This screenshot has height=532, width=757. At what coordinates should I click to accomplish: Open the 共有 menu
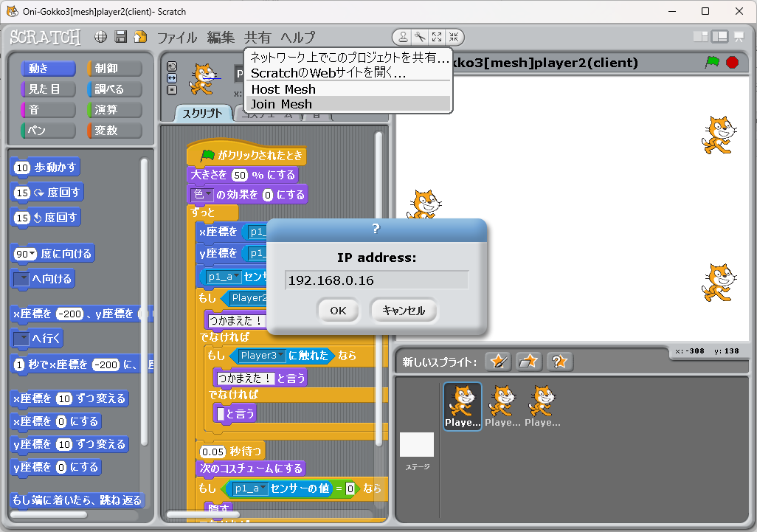click(x=257, y=37)
